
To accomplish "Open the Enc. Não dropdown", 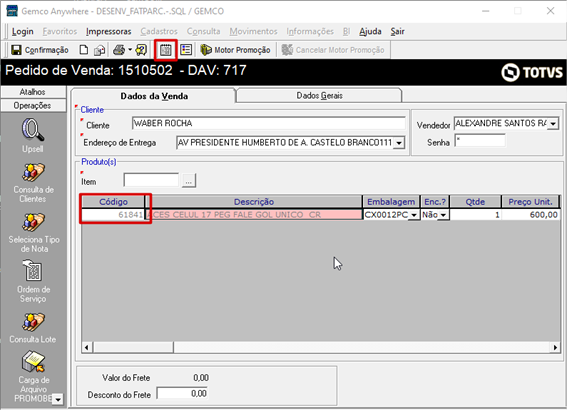I will pos(443,215).
